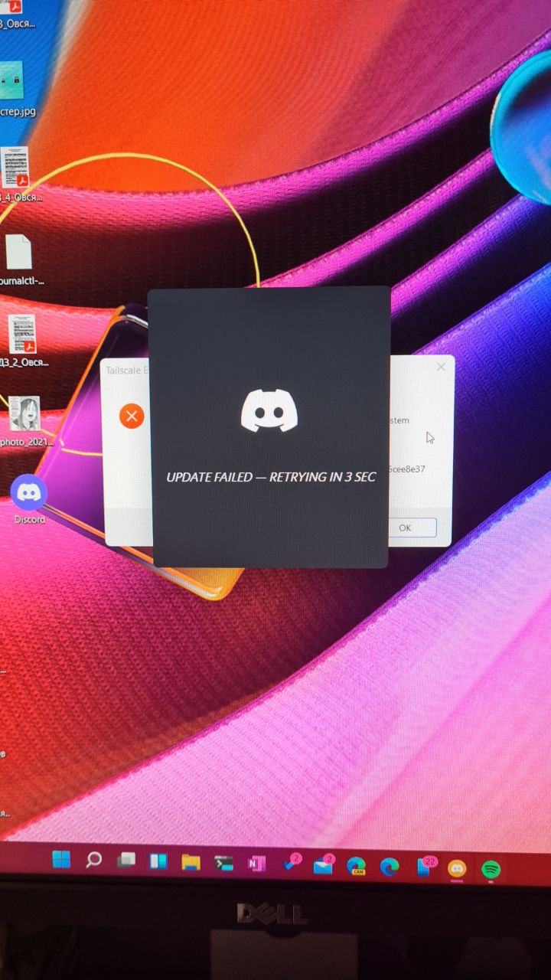Open Phone Link icon with badge 22
Screen dimensions: 551x980
[425, 866]
